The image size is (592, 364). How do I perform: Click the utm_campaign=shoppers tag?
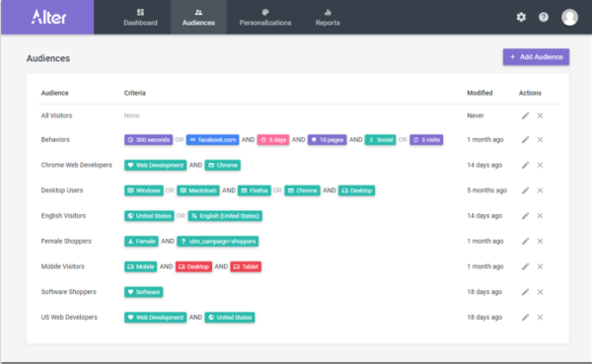coord(217,241)
